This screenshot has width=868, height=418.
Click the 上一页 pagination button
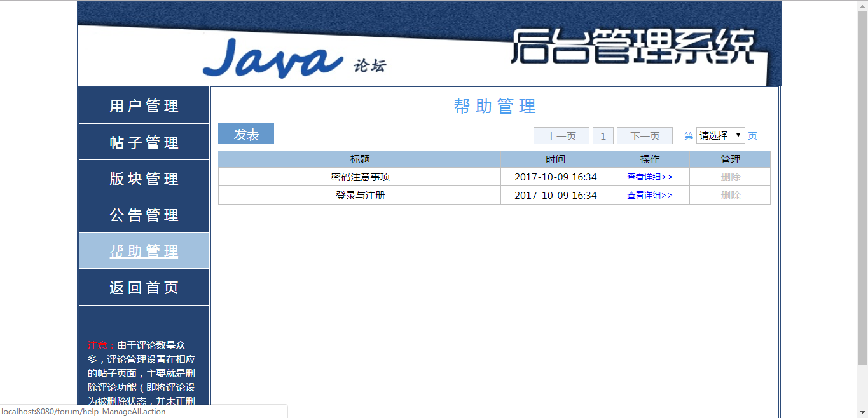pyautogui.click(x=561, y=136)
